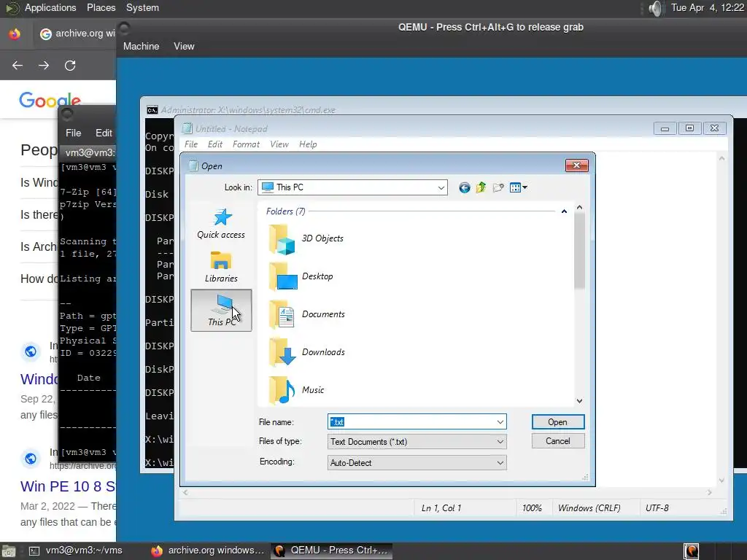This screenshot has height=560, width=747.
Task: Click the cmd.exe icon in title bar
Action: pyautogui.click(x=152, y=110)
